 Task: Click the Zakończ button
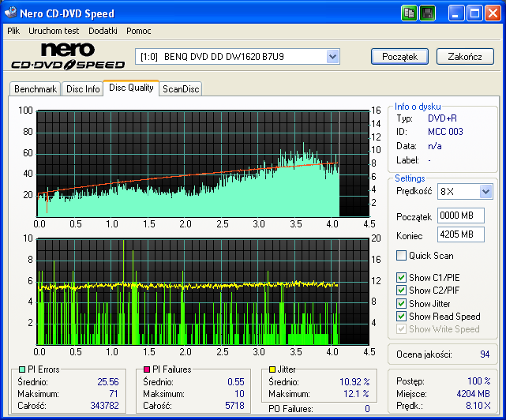[x=465, y=57]
